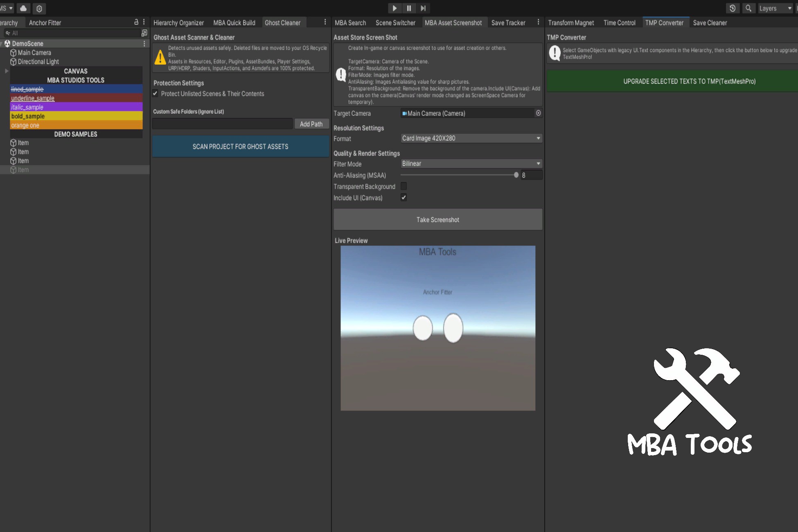The width and height of the screenshot is (798, 532).
Task: Toggle Protect Unlisted Scenes & Their Contents
Action: pos(156,94)
